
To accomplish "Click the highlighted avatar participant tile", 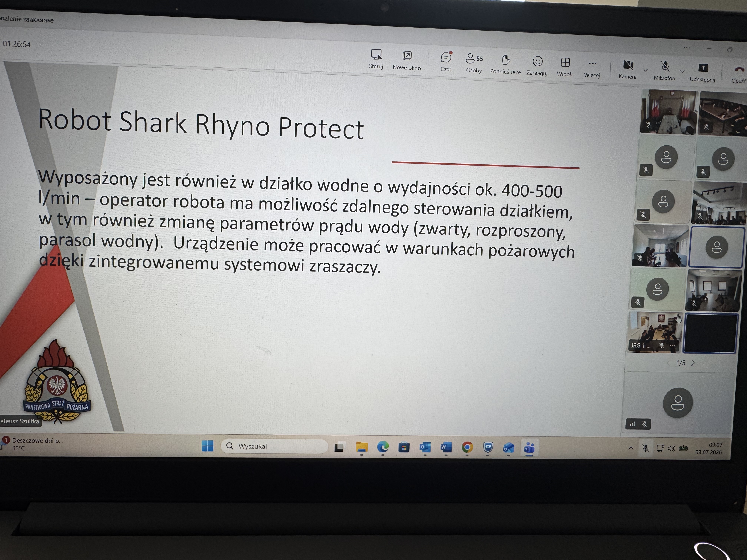I will point(716,247).
